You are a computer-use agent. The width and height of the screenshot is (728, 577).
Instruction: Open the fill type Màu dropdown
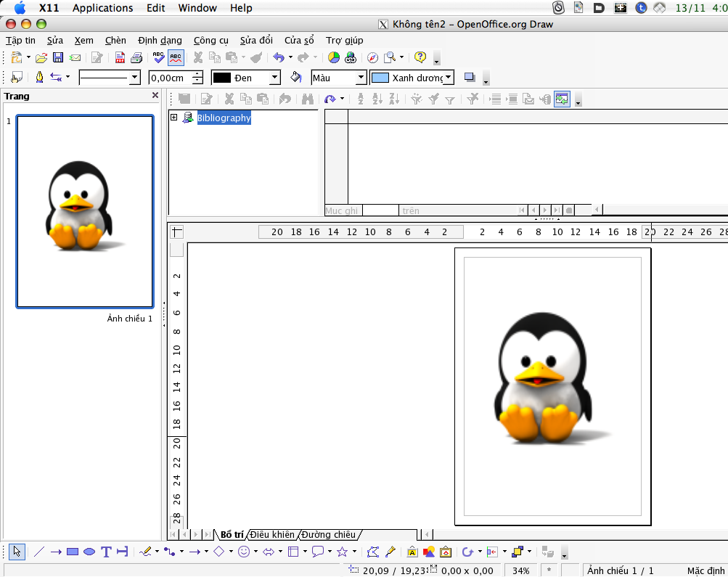(x=361, y=78)
